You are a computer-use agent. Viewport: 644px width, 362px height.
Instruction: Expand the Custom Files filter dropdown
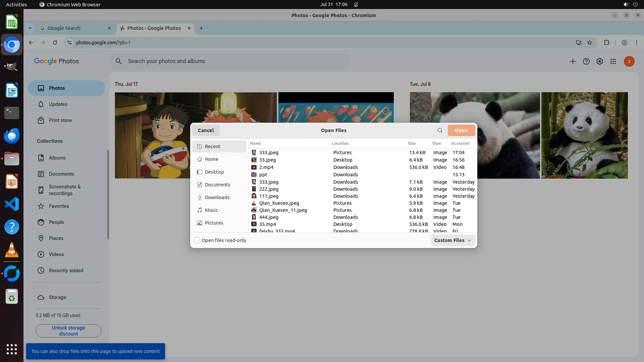point(453,240)
